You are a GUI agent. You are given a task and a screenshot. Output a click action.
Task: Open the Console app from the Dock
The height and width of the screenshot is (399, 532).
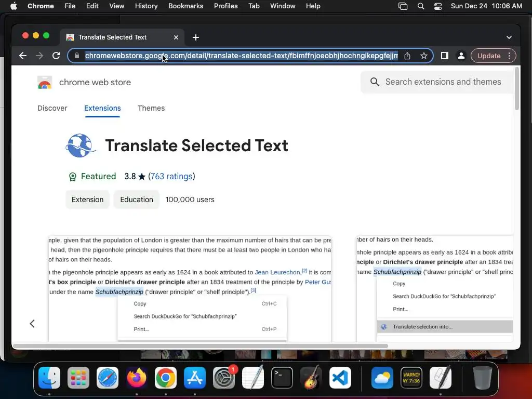click(x=411, y=378)
